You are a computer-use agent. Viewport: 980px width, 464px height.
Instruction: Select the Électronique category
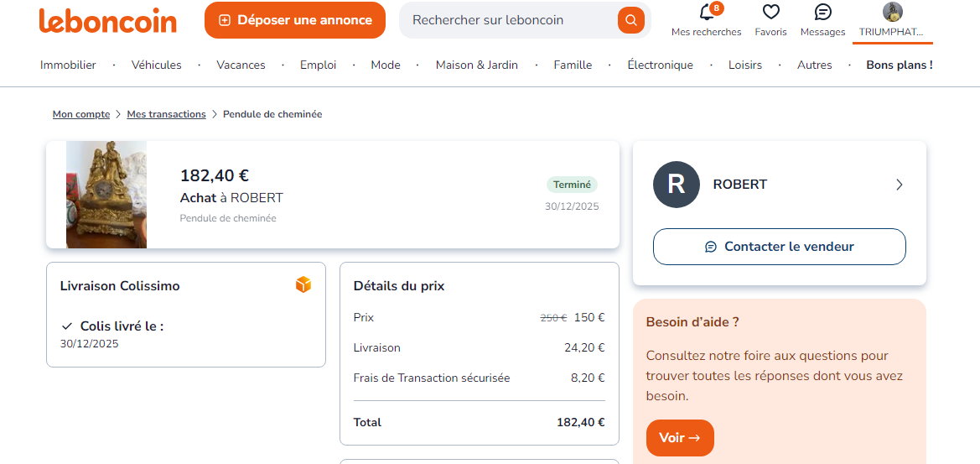[x=660, y=65]
